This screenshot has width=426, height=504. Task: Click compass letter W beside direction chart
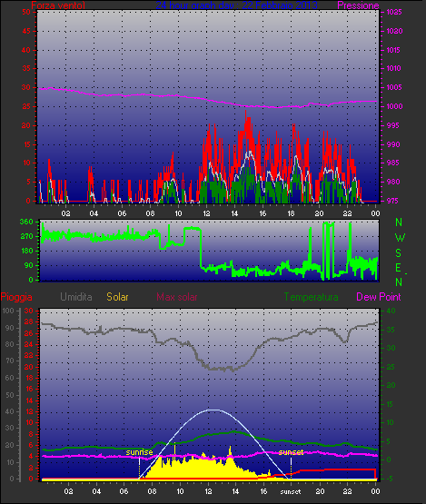400,238
